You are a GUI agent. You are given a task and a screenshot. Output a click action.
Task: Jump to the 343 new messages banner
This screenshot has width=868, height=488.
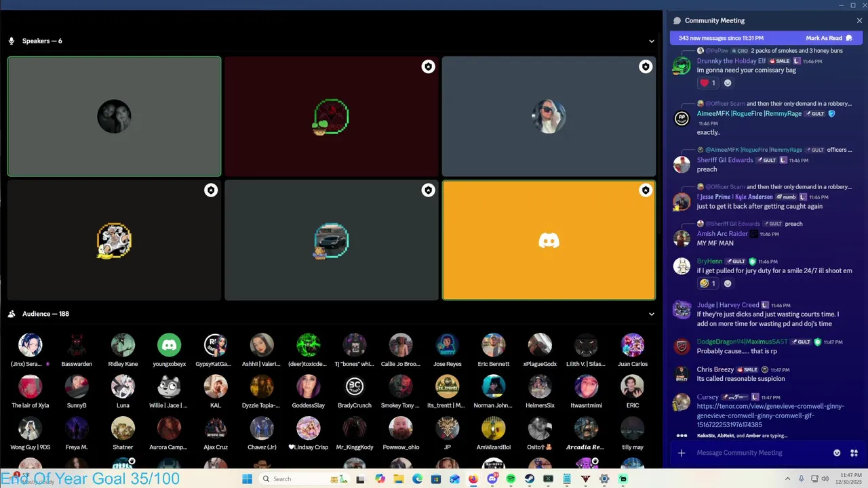point(721,39)
